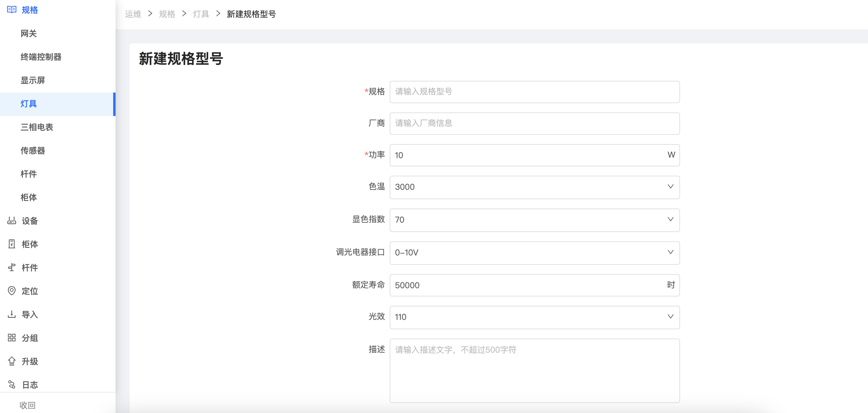Go to 运维 in breadcrumb
Screen dimensions: 868x413
[x=133, y=14]
